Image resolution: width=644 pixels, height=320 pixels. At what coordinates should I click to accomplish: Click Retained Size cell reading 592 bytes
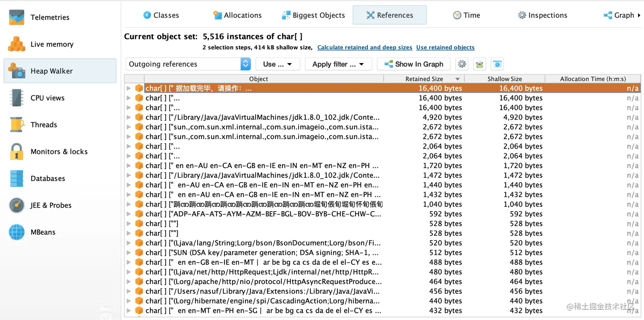(446, 214)
